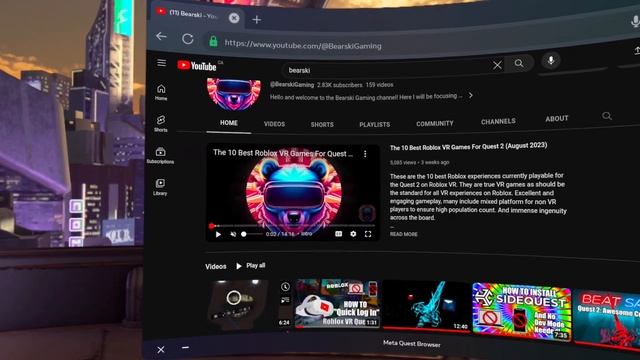Expand the channel description chevron
The width and height of the screenshot is (640, 360).
coord(471,95)
